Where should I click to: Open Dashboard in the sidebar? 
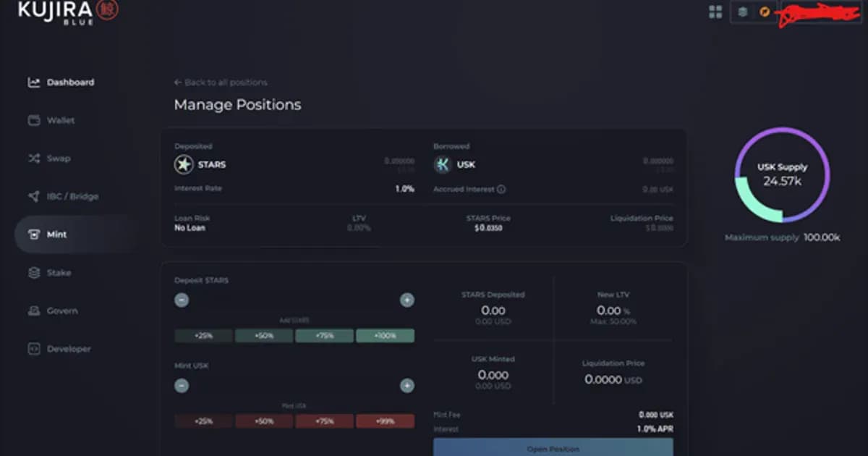[x=71, y=83]
